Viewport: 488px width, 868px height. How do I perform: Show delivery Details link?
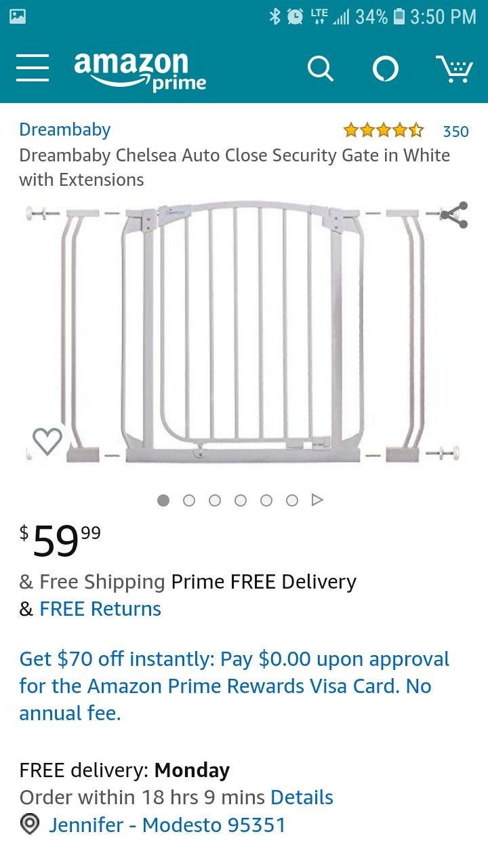(x=302, y=797)
